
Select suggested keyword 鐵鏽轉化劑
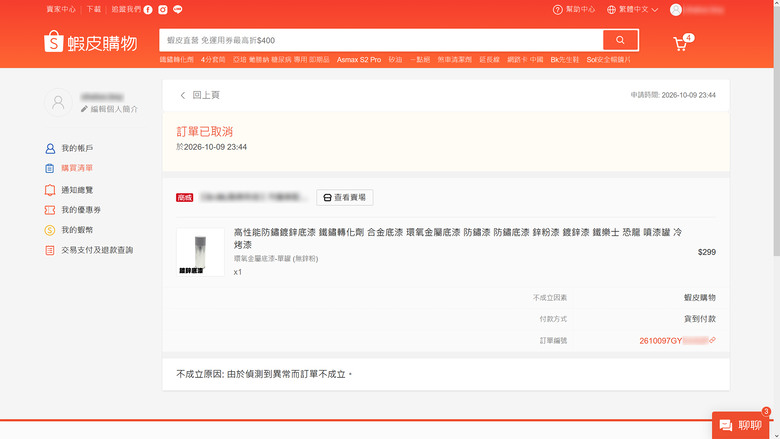point(177,60)
